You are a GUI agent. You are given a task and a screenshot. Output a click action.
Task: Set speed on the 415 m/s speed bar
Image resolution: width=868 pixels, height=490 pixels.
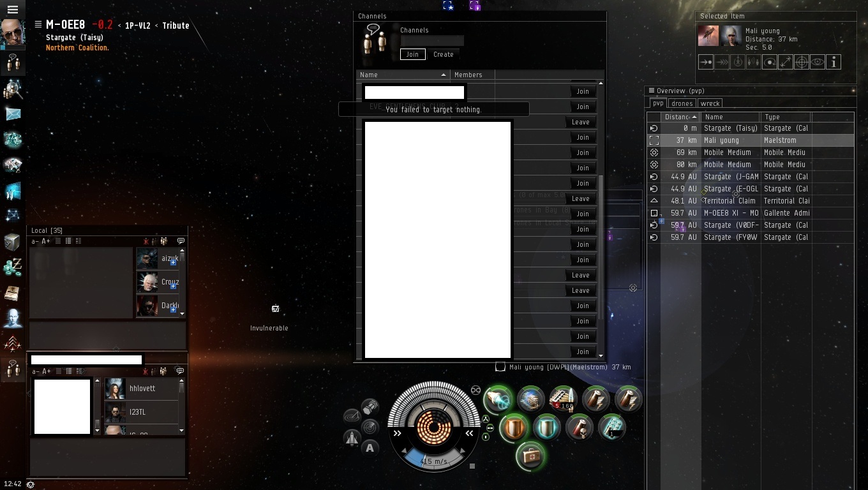coord(434,460)
